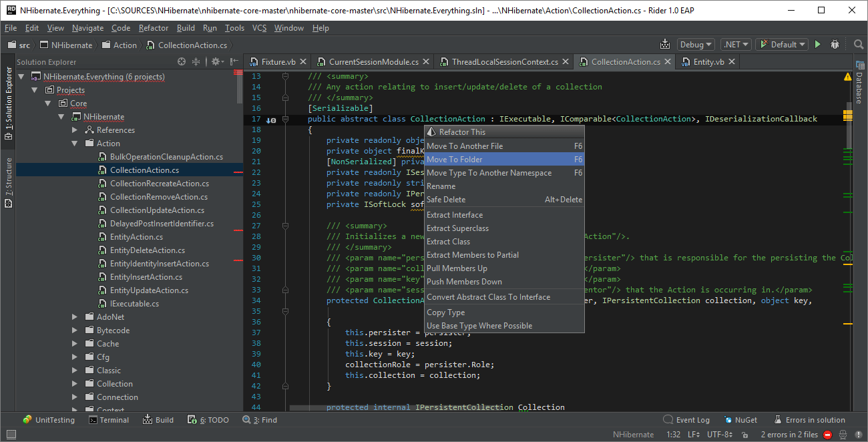Open Search Everywhere magnifier icon
Screen dimensions: 868x442
pyautogui.click(x=859, y=45)
